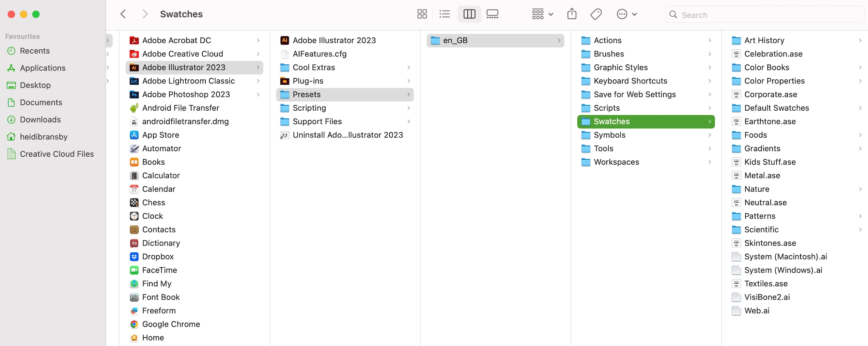Select the Font Book app icon
This screenshot has height=346, width=868.
[x=134, y=297]
